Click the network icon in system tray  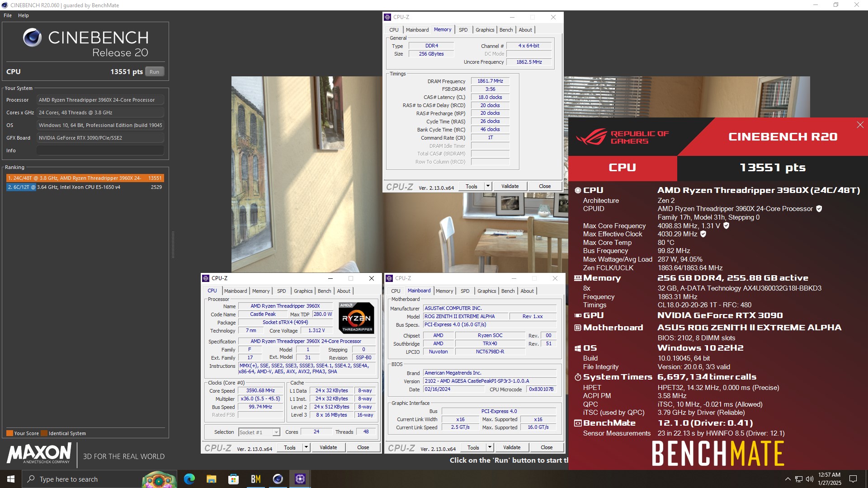pyautogui.click(x=799, y=479)
